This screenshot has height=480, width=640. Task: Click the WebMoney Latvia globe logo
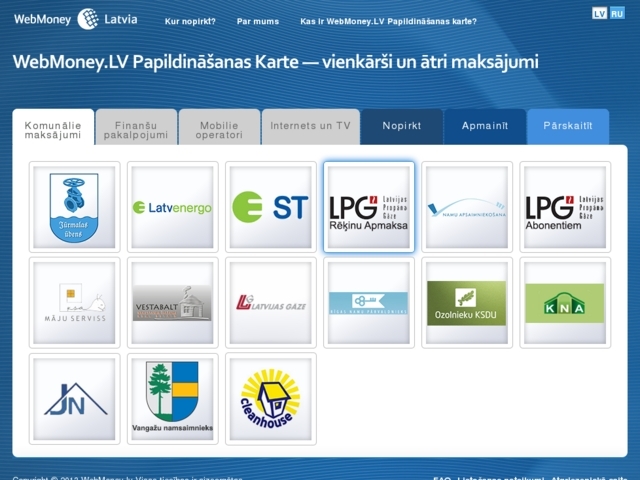click(x=88, y=19)
